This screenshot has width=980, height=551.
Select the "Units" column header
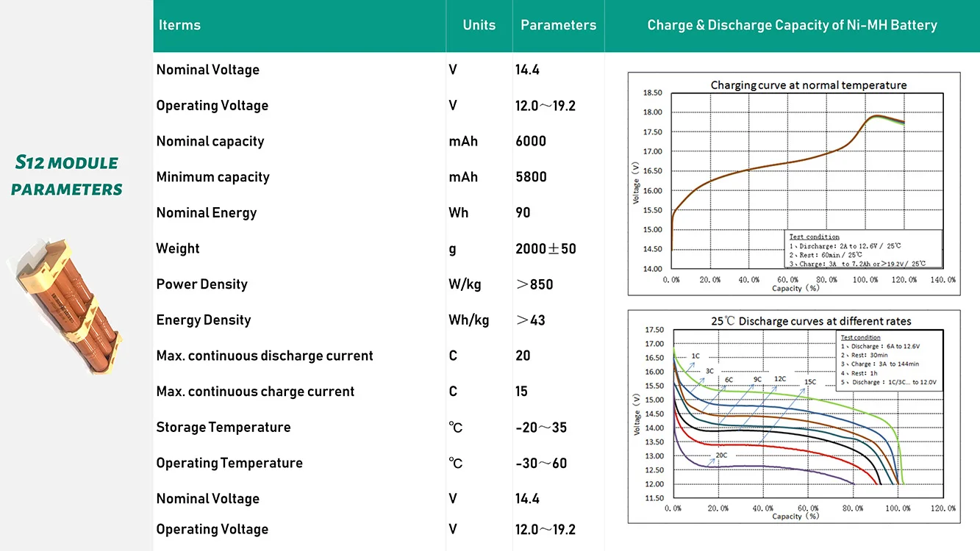click(x=479, y=25)
